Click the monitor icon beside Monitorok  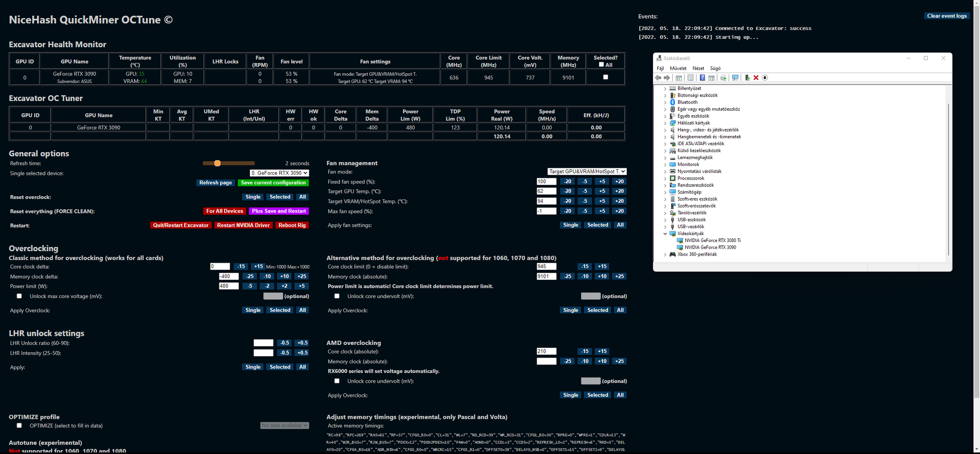[673, 165]
